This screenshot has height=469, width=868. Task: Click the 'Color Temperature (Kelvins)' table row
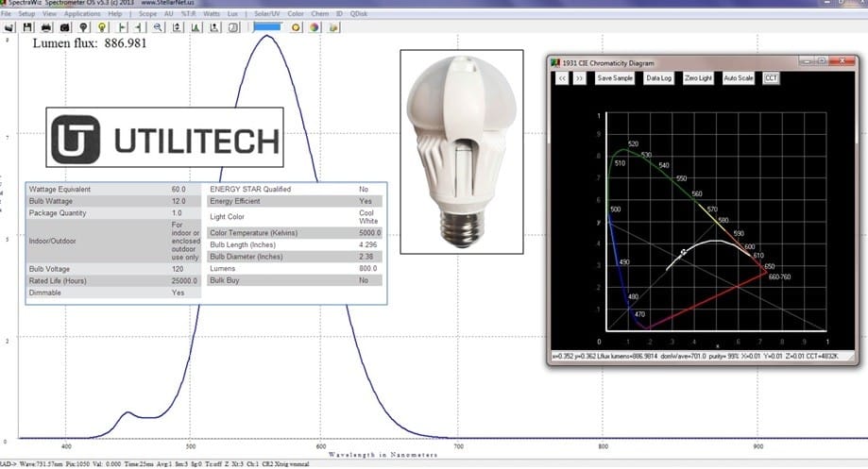pos(295,233)
